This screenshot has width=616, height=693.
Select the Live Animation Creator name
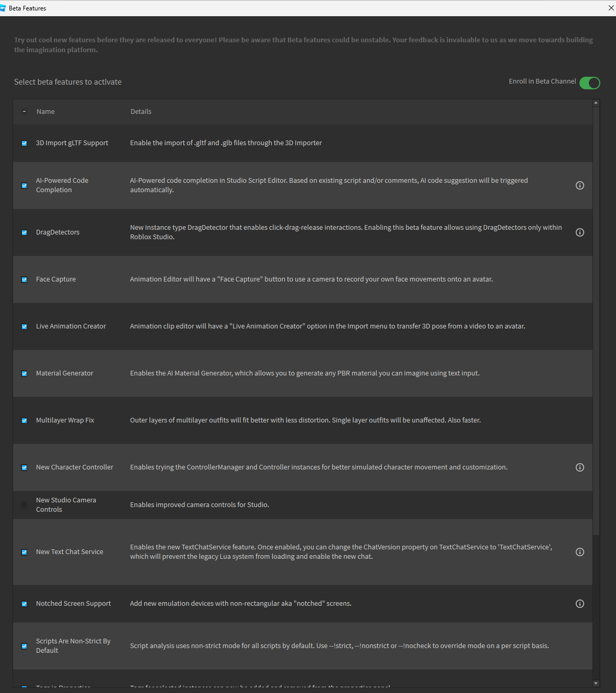(x=71, y=326)
